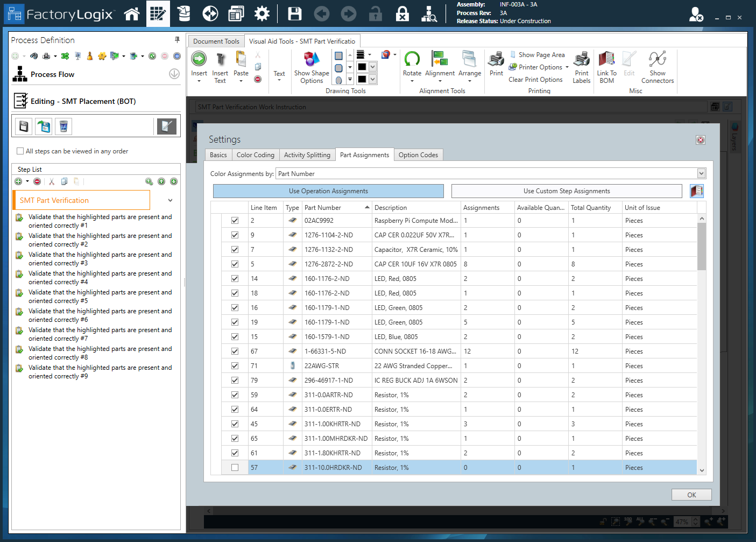756x542 pixels.
Task: Open the Color Coding settings tab
Action: pyautogui.click(x=255, y=154)
